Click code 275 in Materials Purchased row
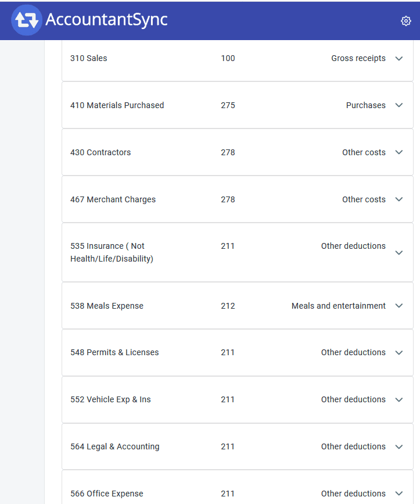 point(228,105)
